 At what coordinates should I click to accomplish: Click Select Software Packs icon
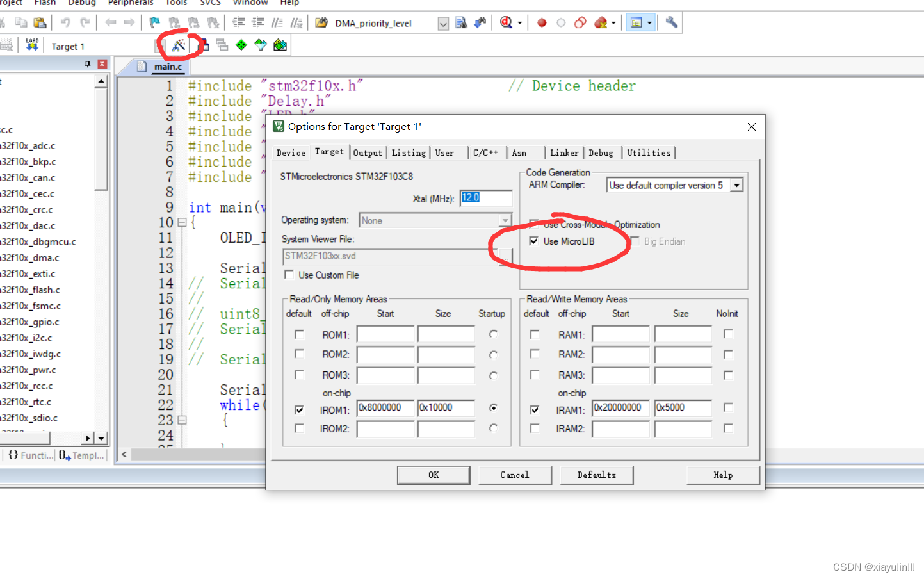click(x=261, y=45)
